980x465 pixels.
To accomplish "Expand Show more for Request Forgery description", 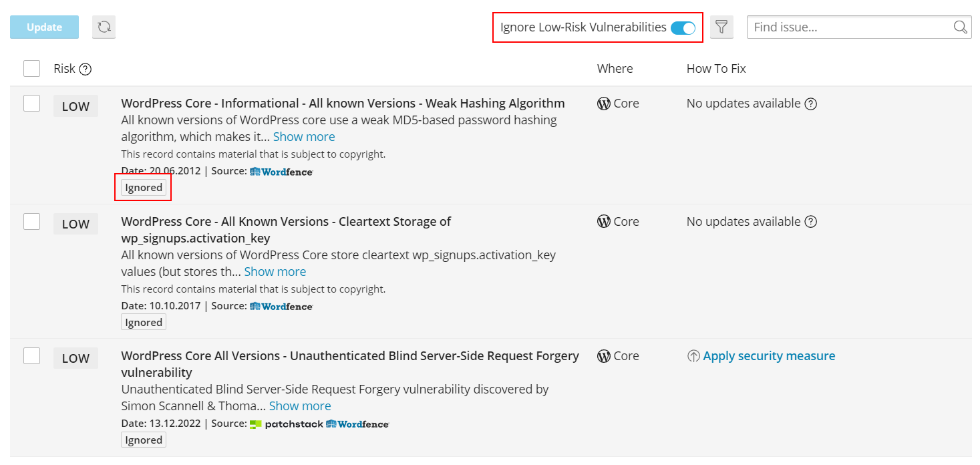I will [300, 406].
